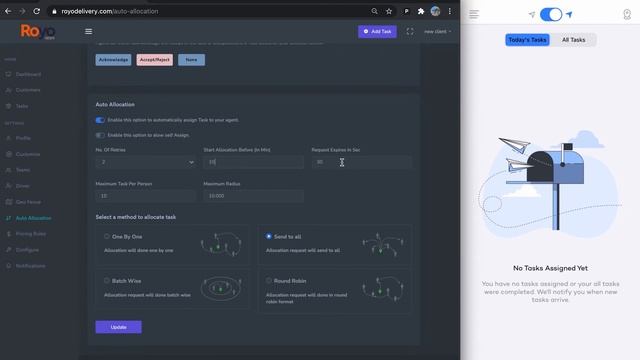Toggle the sidebar hamburger menu

89,31
